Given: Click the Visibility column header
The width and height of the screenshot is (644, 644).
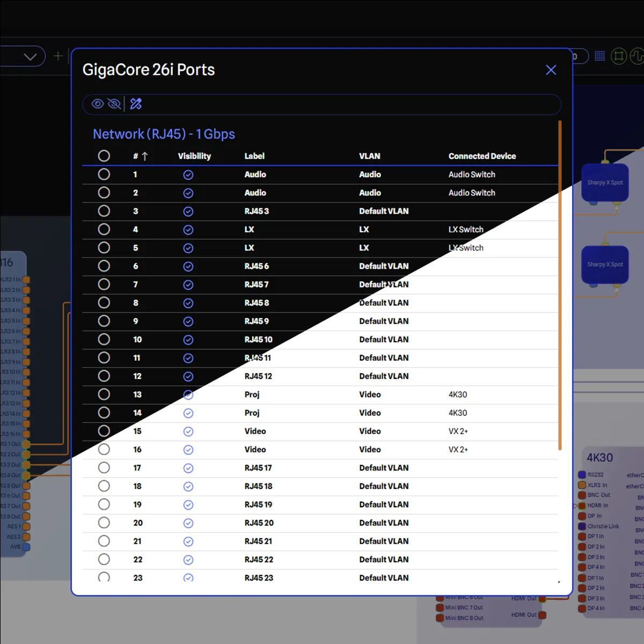Looking at the screenshot, I should pyautogui.click(x=194, y=156).
